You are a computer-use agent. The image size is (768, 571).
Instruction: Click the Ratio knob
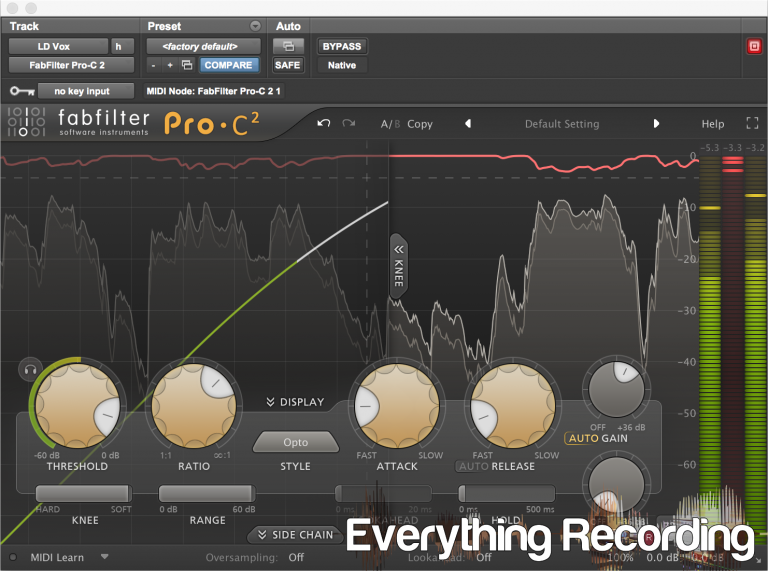point(194,406)
